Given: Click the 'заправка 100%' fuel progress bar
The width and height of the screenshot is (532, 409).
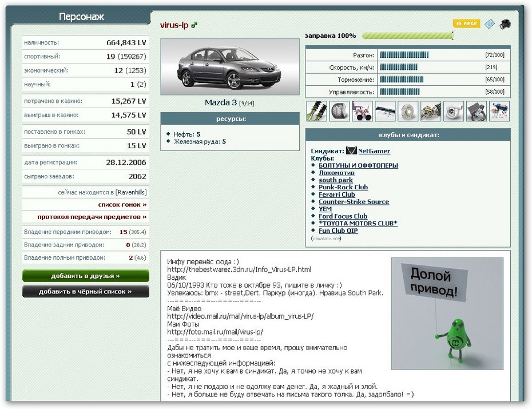Looking at the screenshot, I should (407, 35).
